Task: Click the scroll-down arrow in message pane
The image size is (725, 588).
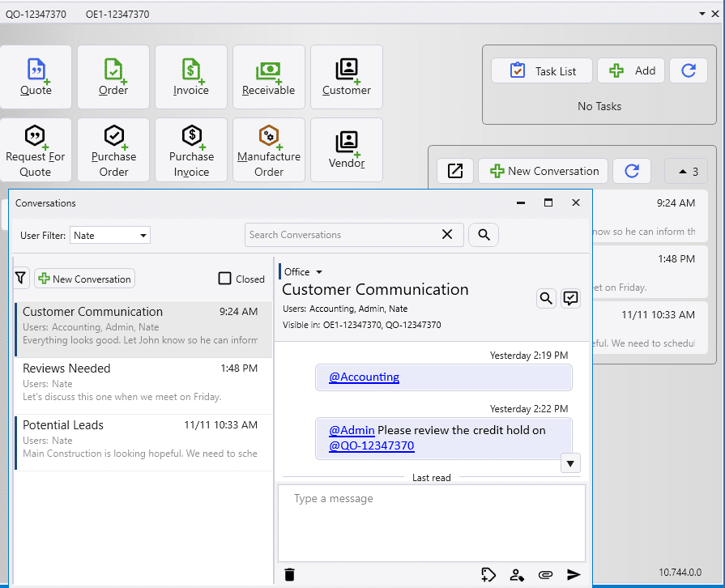Action: coord(571,463)
